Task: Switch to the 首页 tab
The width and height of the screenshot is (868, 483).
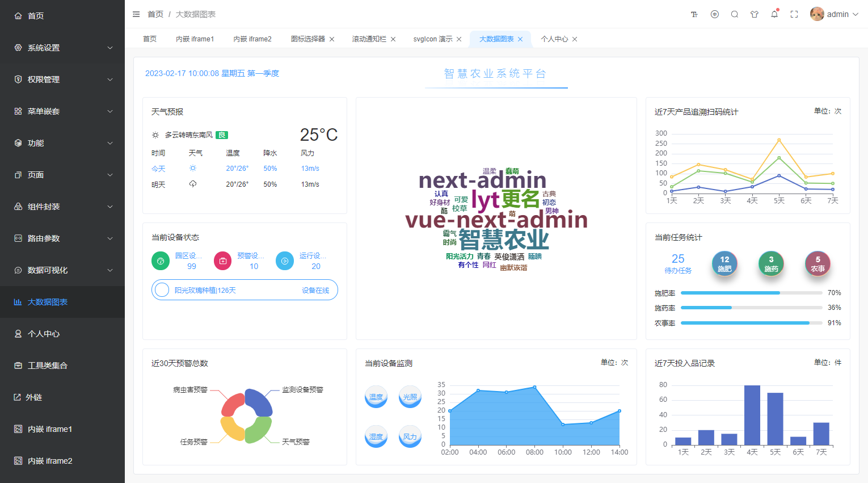Action: (x=150, y=39)
